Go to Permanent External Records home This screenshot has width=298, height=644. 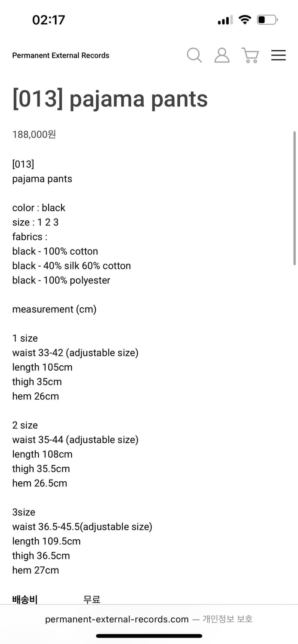(x=61, y=55)
